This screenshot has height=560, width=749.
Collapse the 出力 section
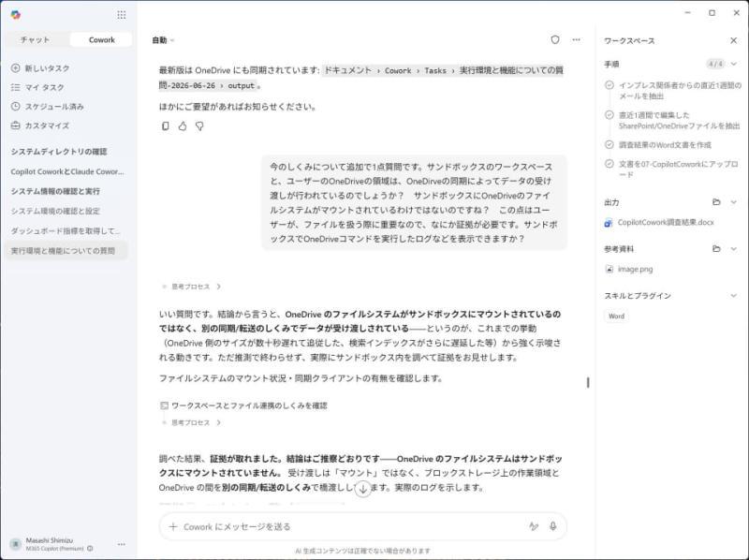tap(734, 202)
